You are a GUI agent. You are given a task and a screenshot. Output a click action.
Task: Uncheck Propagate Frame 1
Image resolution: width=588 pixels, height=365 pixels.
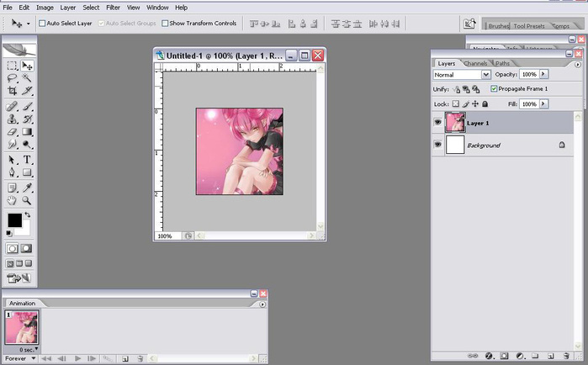coord(494,89)
